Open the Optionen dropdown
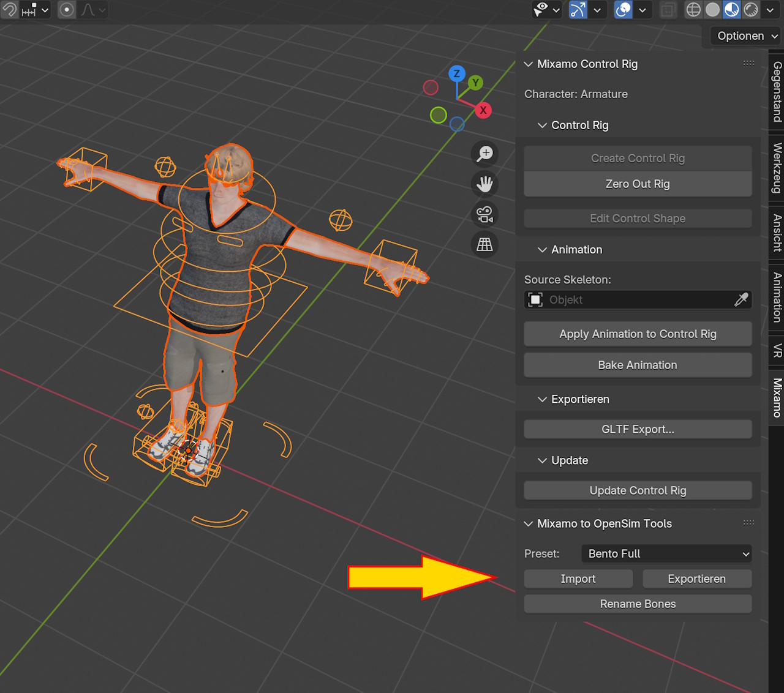 [x=747, y=36]
